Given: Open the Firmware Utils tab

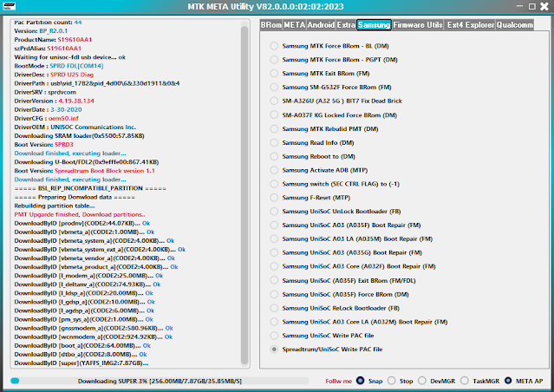Looking at the screenshot, I should 418,25.
